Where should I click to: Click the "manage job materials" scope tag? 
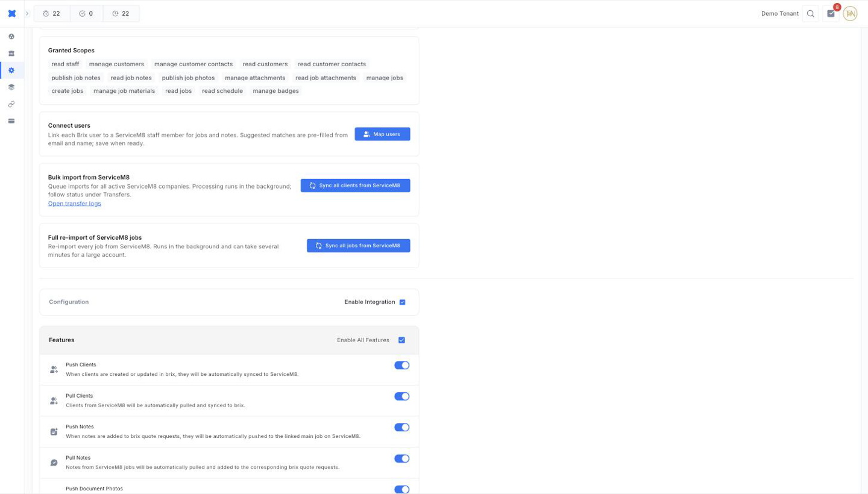click(124, 91)
